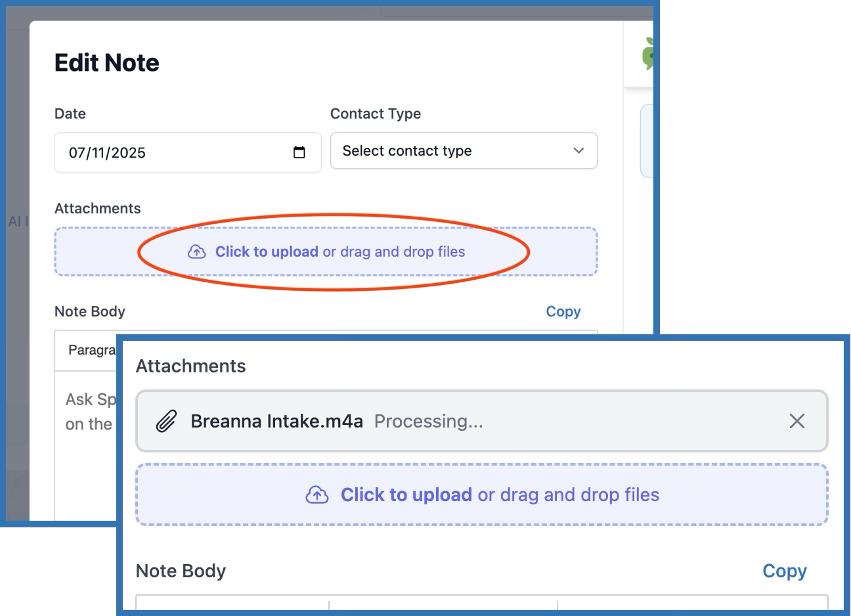Click "Click to upload" under the processing attachment
The height and width of the screenshot is (616, 851).
pyautogui.click(x=406, y=495)
